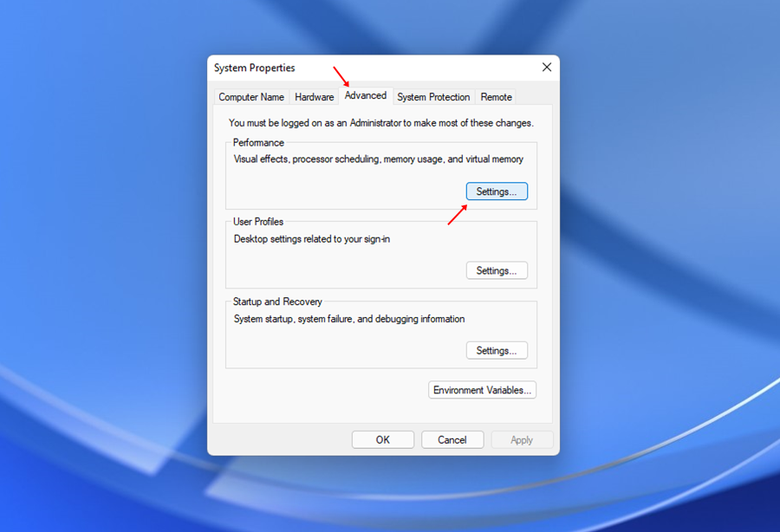Click the User Profiles group label

[x=257, y=222]
